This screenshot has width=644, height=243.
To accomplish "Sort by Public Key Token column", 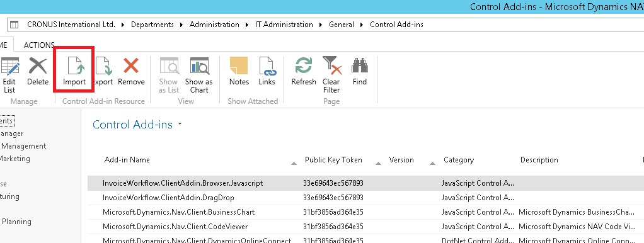I will pos(333,160).
